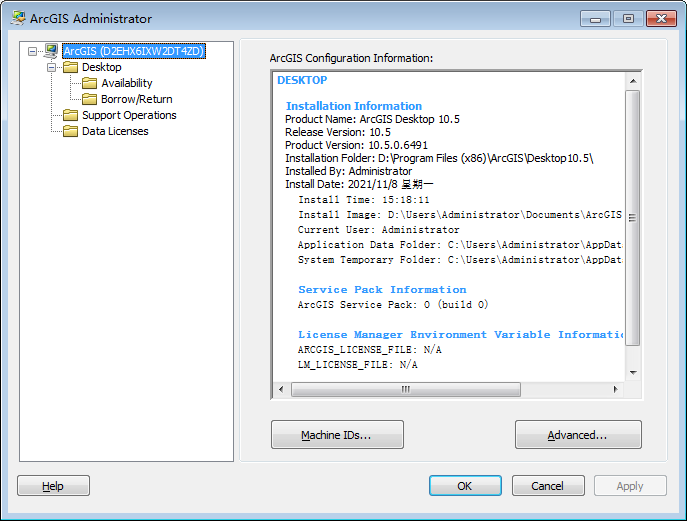This screenshot has width=687, height=521.
Task: Open the Borrow/Return tree item
Action: (137, 99)
